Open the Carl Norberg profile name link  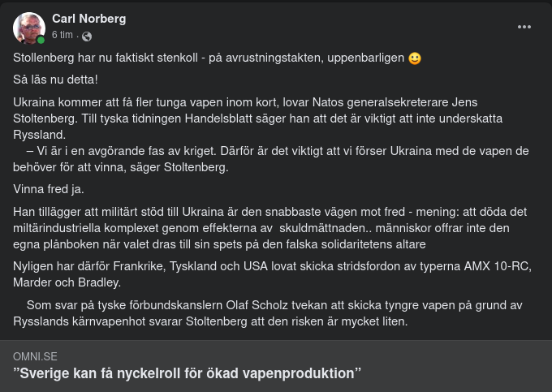point(88,19)
